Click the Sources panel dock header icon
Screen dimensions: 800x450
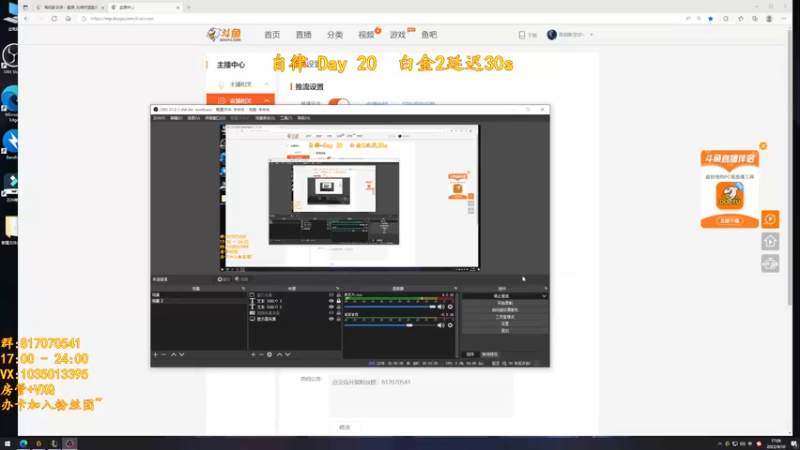[337, 288]
